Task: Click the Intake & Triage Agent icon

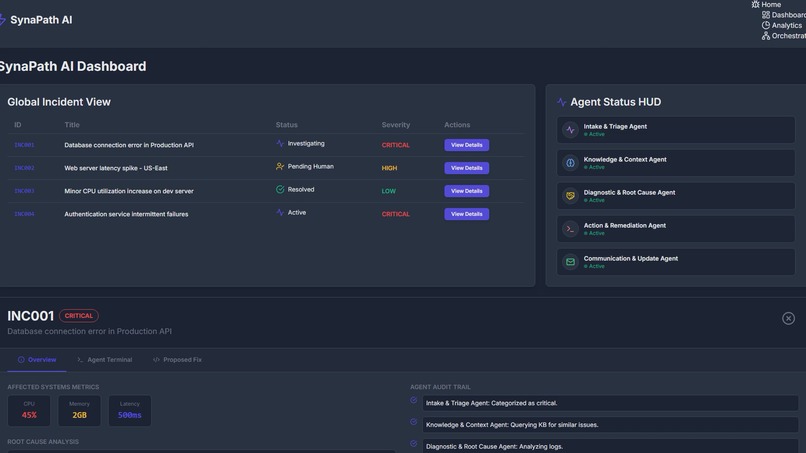Action: (x=570, y=130)
